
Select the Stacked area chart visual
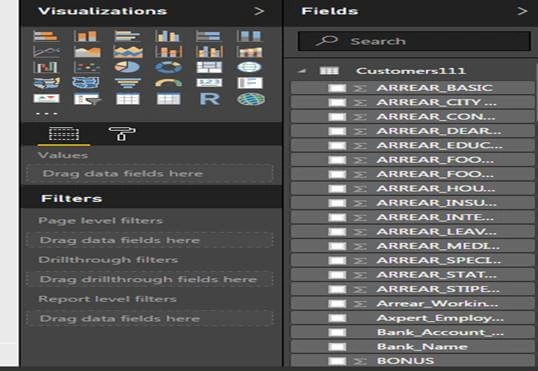(128, 52)
